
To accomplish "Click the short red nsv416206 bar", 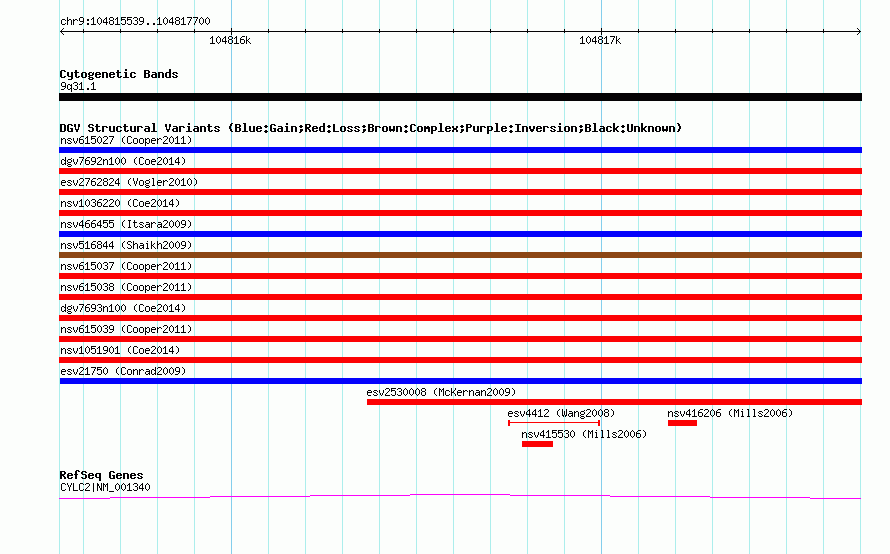I will click(x=682, y=423).
